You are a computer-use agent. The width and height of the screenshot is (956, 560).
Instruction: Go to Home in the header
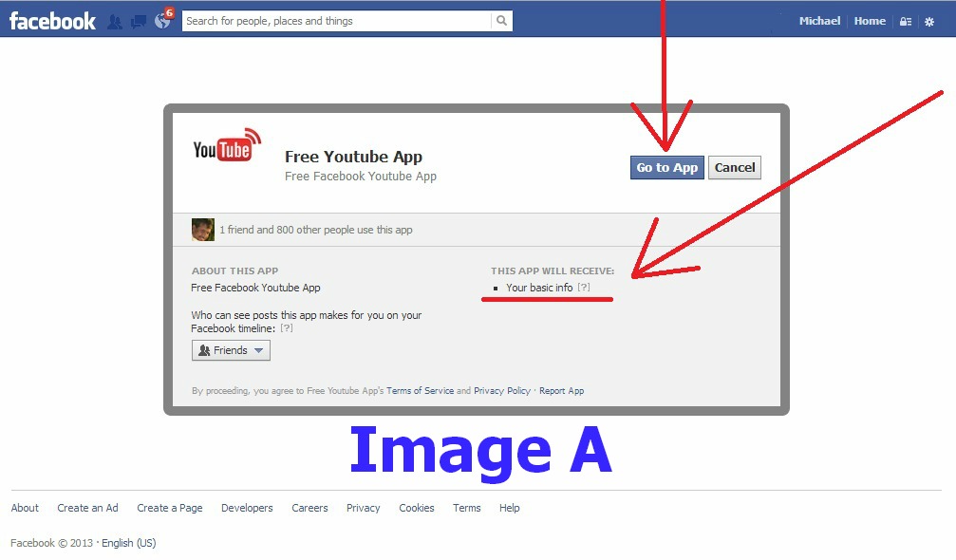pos(870,21)
